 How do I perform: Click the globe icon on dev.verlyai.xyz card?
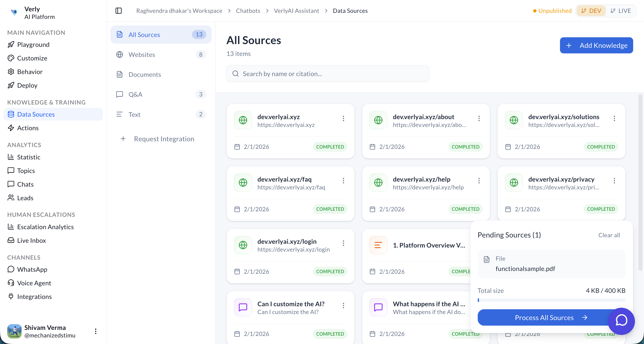[x=243, y=120]
